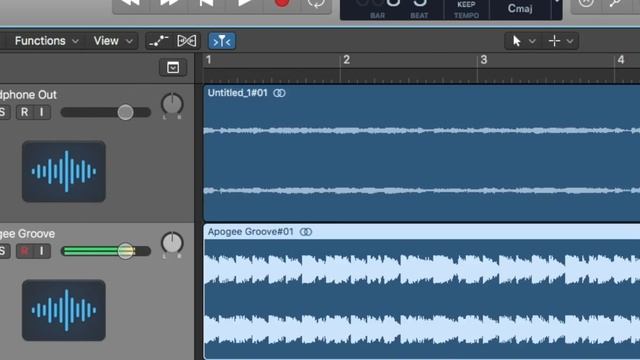
Task: Click the Cycle loop button
Action: [316, 3]
